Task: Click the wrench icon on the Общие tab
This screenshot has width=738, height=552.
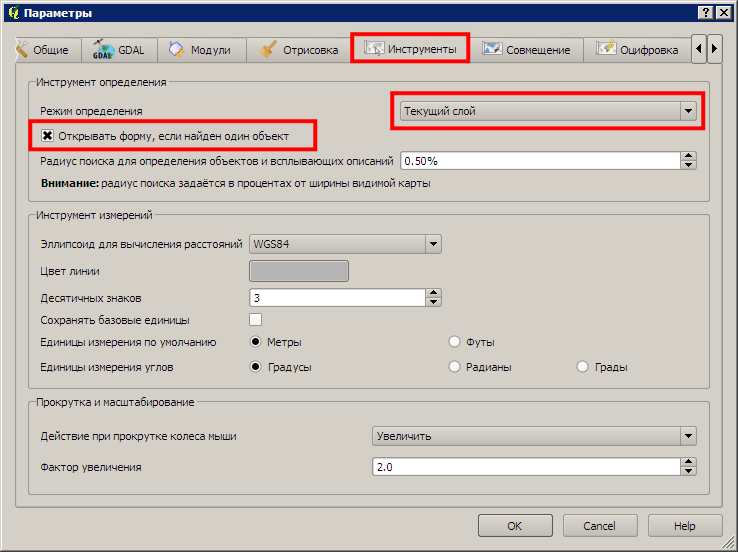Action: (22, 49)
